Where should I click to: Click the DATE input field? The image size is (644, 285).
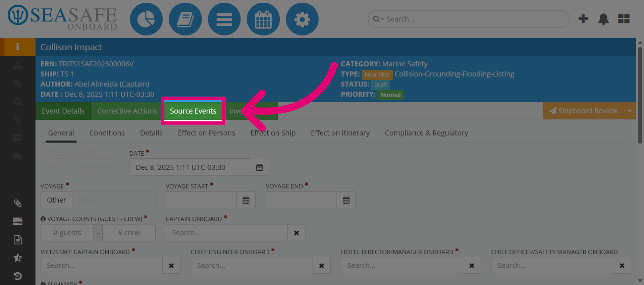[x=190, y=167]
